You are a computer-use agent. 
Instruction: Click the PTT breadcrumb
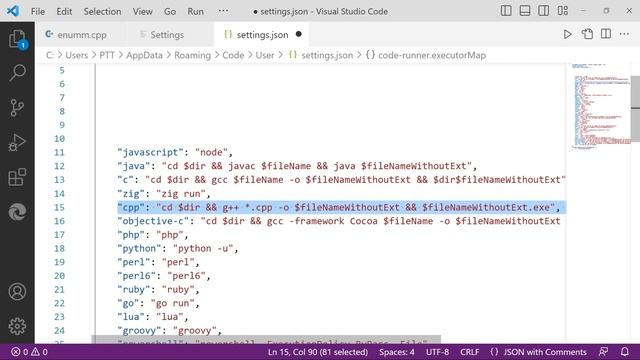107,55
